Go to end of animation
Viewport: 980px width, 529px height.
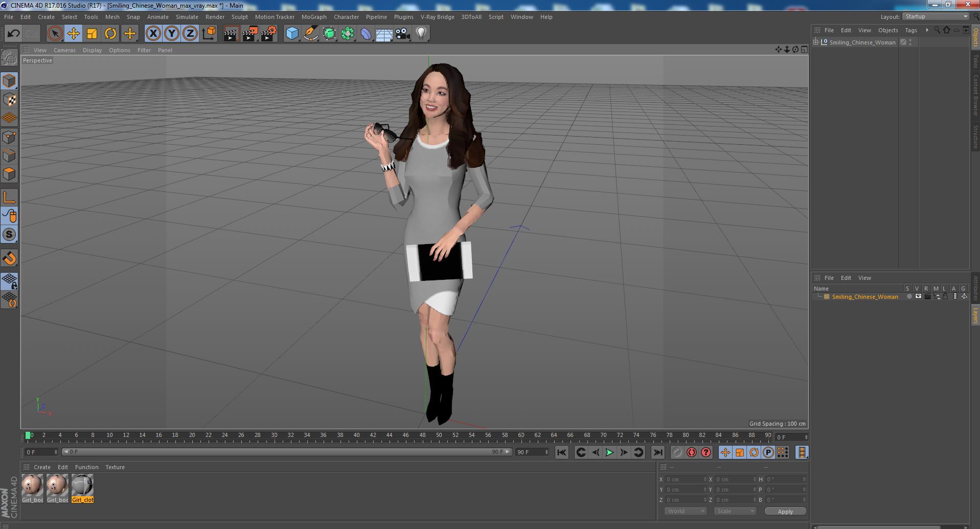coord(658,452)
